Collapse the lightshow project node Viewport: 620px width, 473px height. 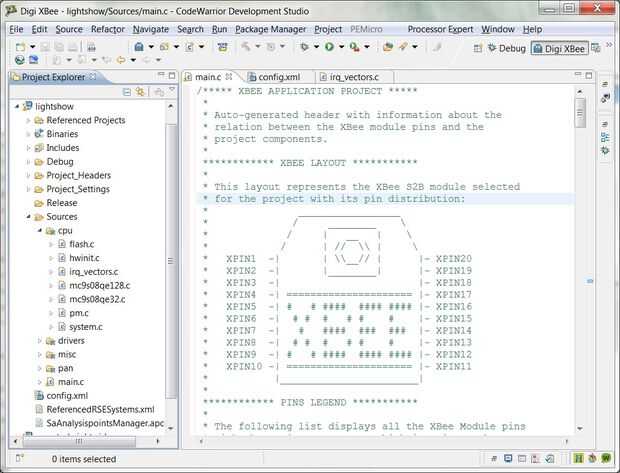pos(17,106)
